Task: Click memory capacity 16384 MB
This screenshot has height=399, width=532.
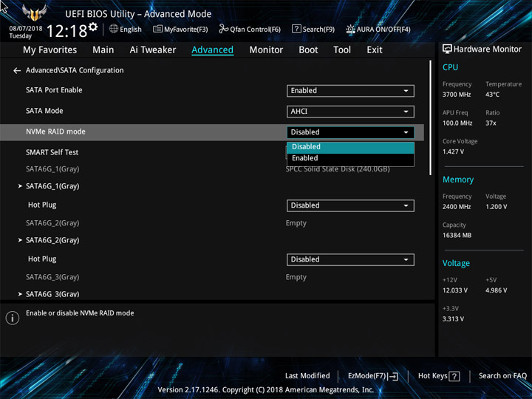Action: coord(457,235)
